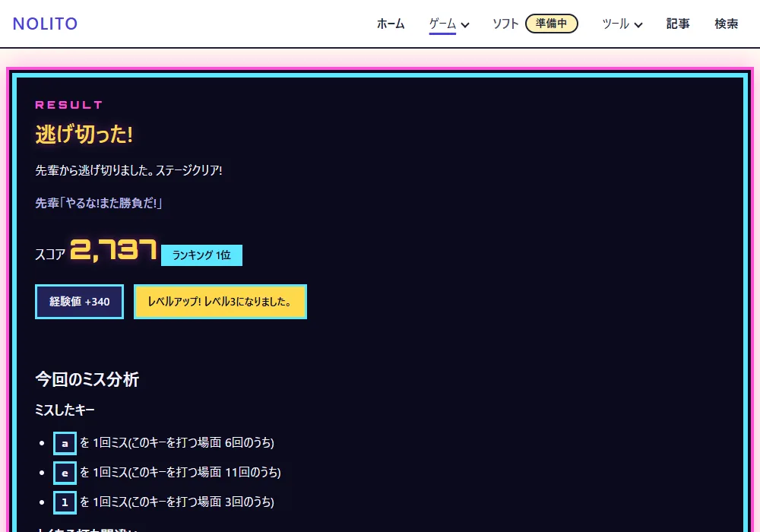This screenshot has width=760, height=532.
Task: Click the text 3回のうち in the '1' row
Action: coord(247,502)
